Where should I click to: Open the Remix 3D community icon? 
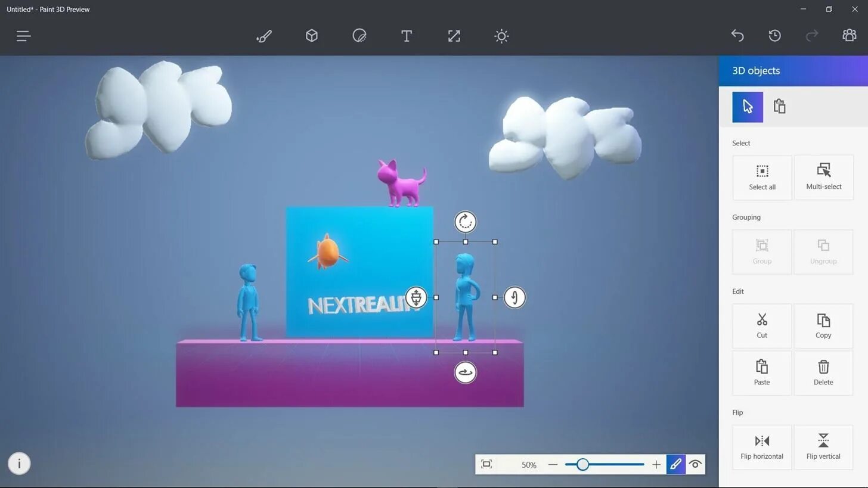coord(849,36)
